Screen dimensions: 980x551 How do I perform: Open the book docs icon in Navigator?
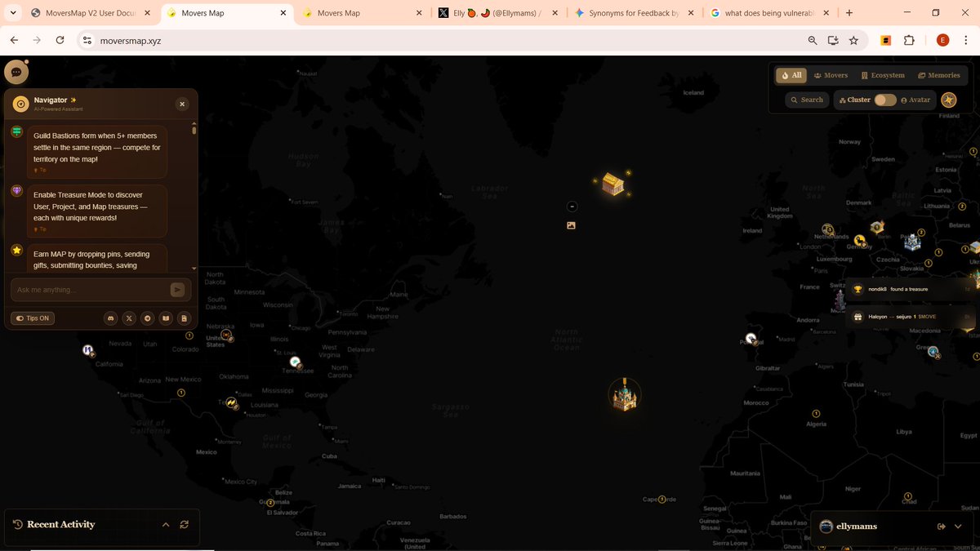166,318
